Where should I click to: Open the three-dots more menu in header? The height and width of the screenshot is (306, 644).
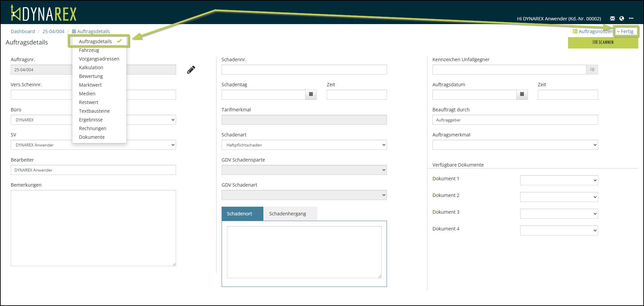coord(631,18)
